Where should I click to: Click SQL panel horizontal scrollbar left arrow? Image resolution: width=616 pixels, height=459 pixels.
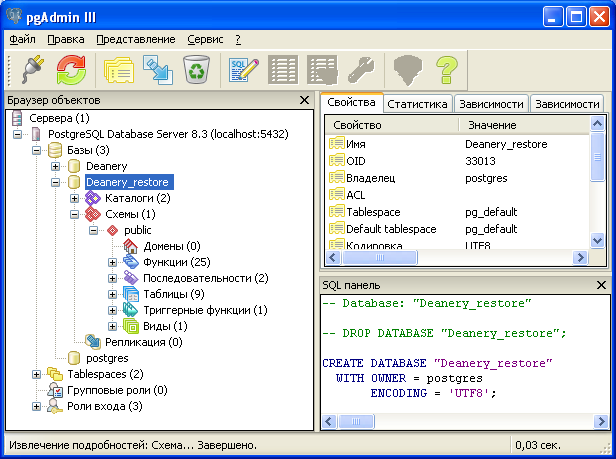pos(329,422)
